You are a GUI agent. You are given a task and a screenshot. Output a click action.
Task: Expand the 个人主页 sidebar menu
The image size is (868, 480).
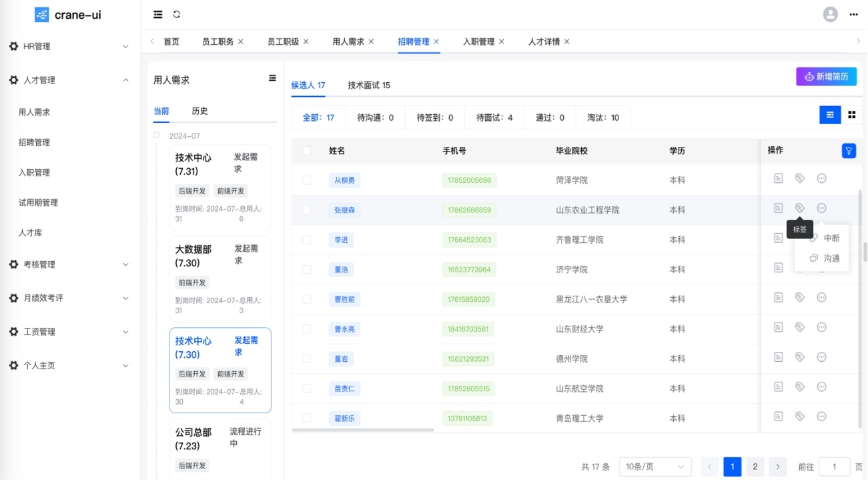[x=70, y=365]
